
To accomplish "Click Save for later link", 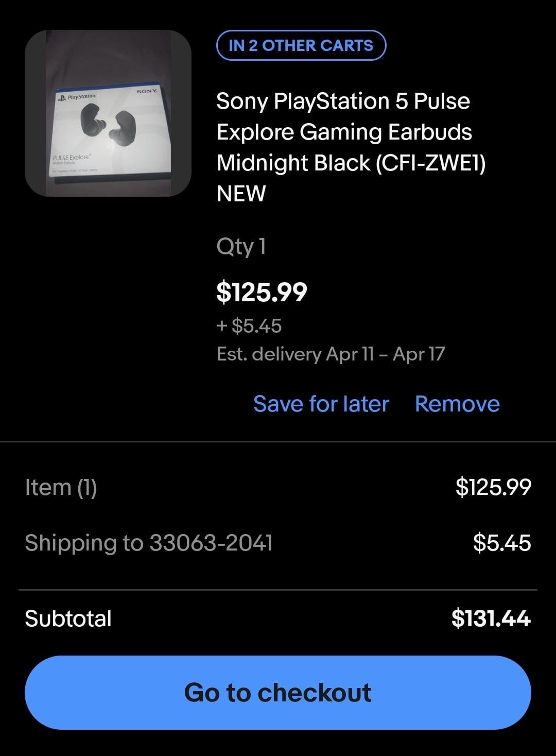I will (x=321, y=404).
